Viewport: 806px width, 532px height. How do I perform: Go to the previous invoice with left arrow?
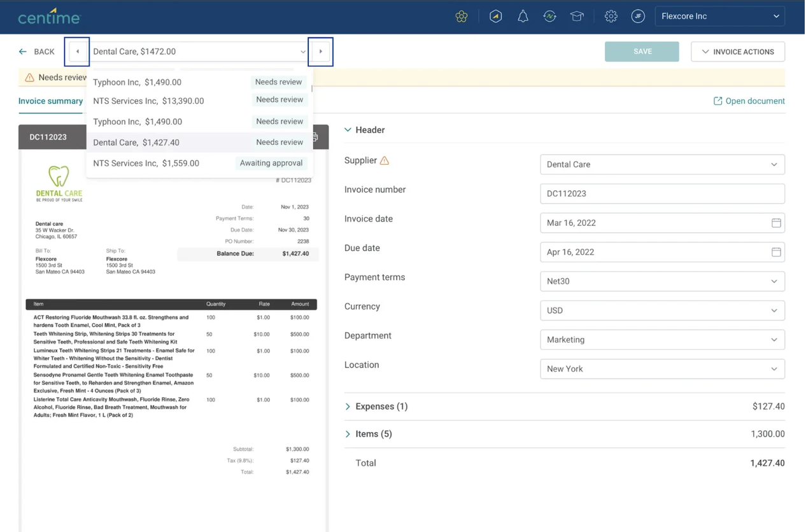click(x=78, y=52)
